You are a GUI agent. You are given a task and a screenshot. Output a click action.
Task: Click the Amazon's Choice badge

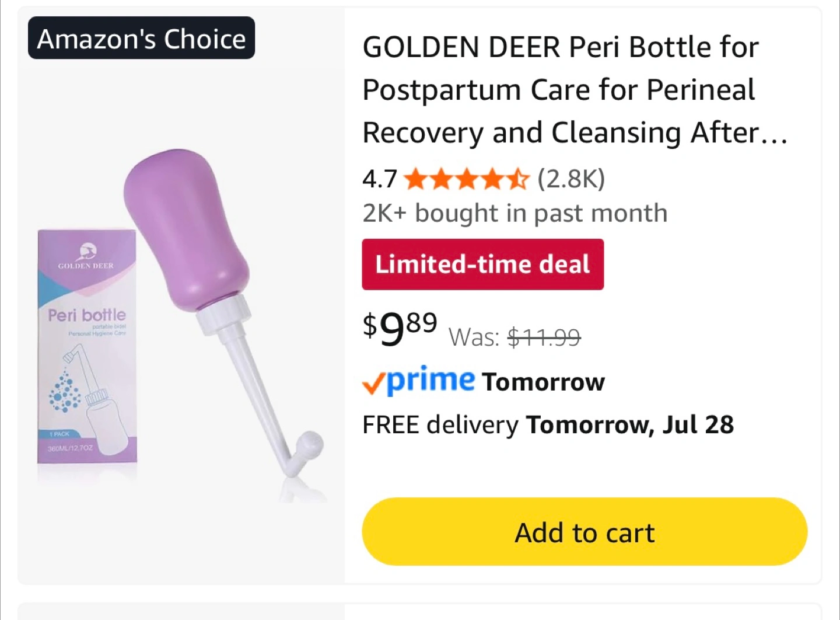coord(141,39)
